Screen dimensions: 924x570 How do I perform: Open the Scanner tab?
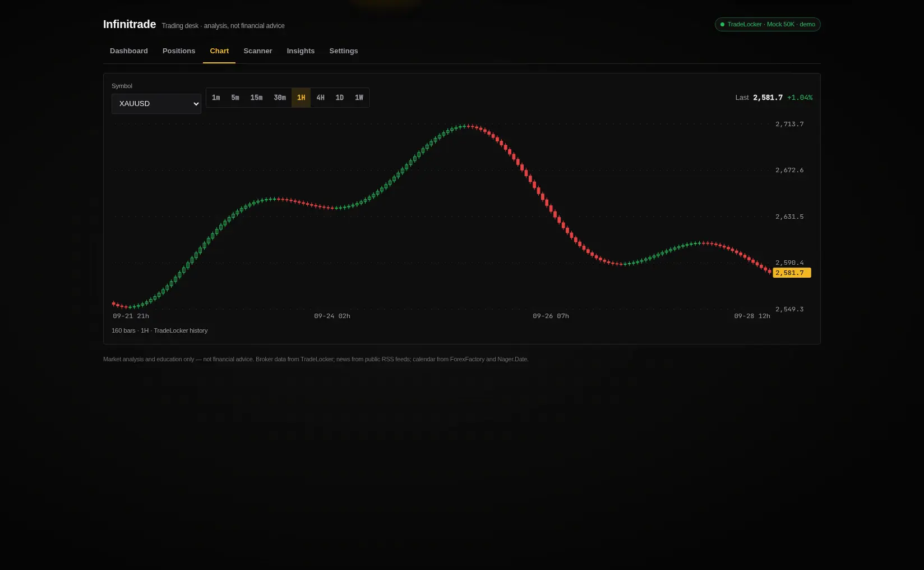tap(258, 51)
